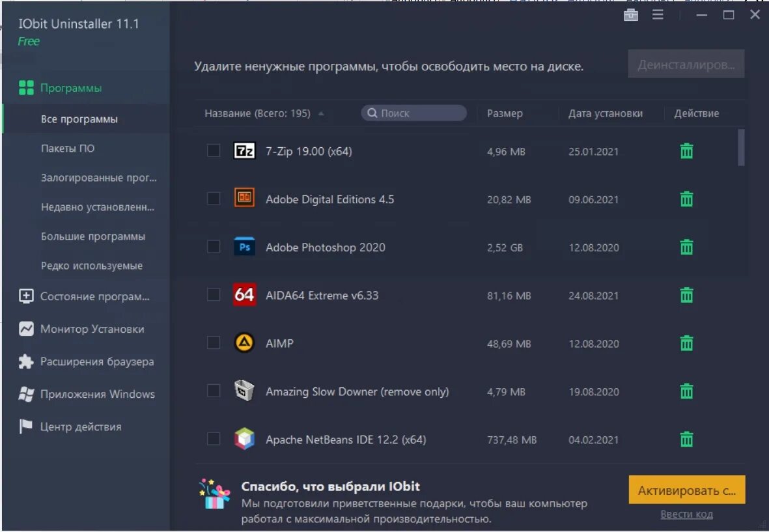Click in the Поиск search field
This screenshot has height=532, width=769.
(x=414, y=113)
